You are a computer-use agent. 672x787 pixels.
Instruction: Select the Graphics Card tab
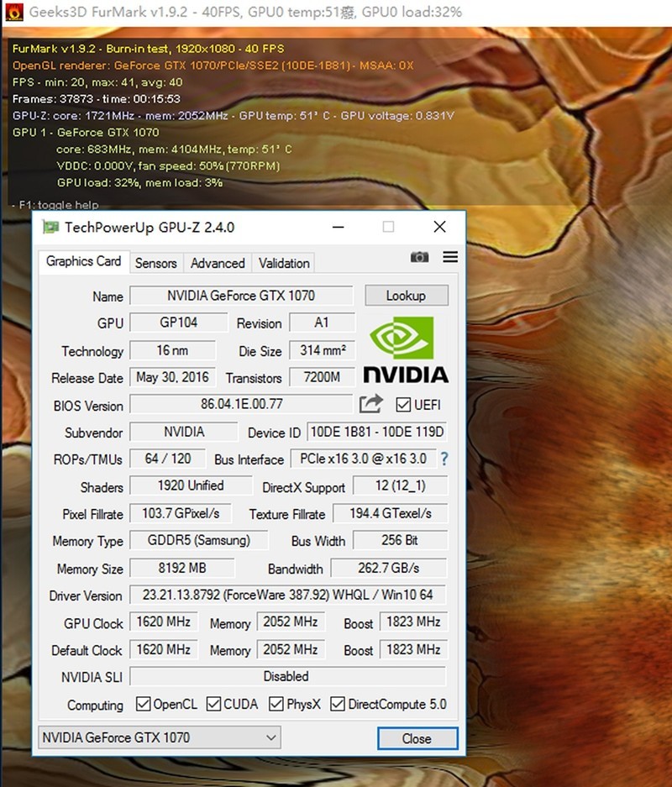(x=84, y=261)
